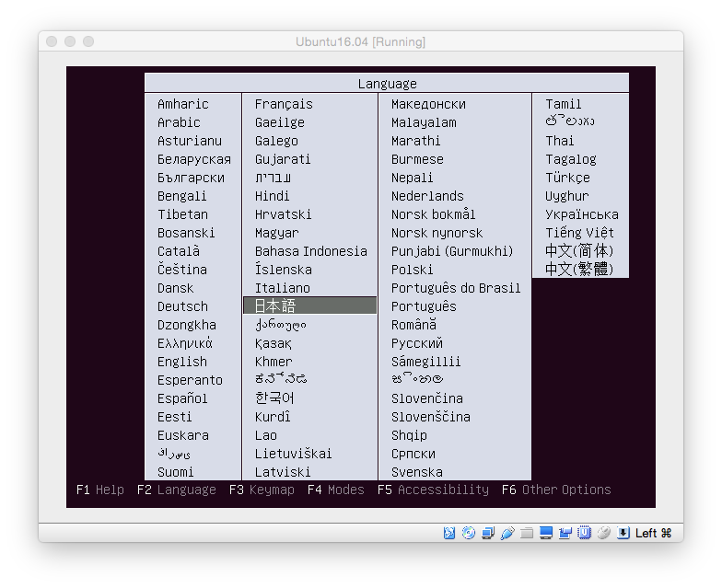
Task: Open F1 Help
Action: [100, 490]
